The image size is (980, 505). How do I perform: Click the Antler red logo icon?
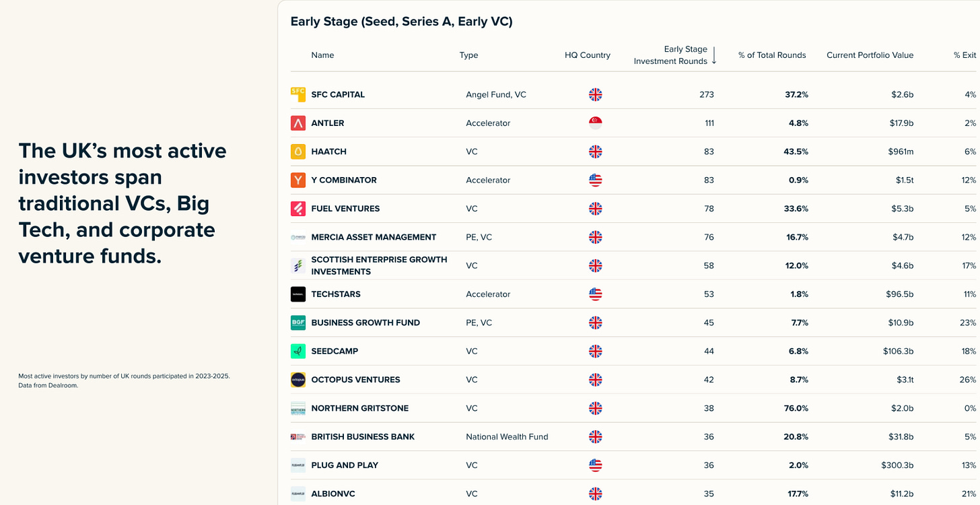coord(298,123)
